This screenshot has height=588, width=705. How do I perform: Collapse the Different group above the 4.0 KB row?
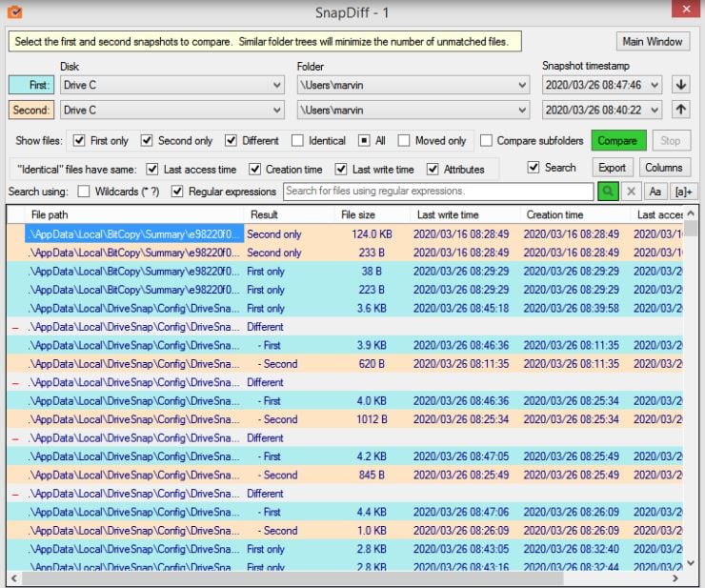point(16,383)
